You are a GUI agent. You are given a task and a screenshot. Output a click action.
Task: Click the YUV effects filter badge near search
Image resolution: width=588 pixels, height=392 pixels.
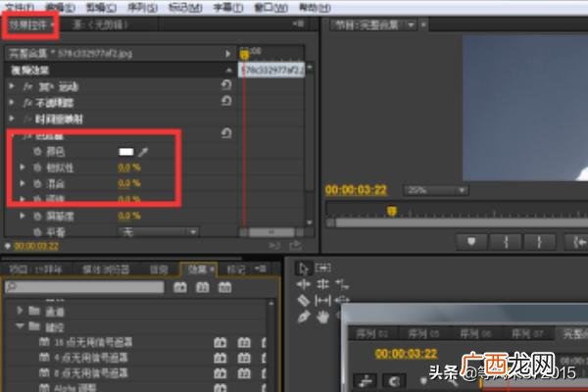[224, 287]
